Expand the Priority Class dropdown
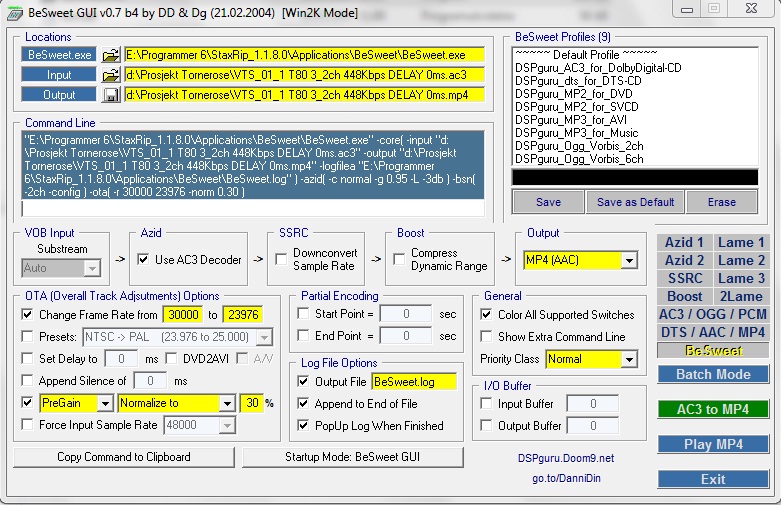The height and width of the screenshot is (505, 781). (629, 359)
